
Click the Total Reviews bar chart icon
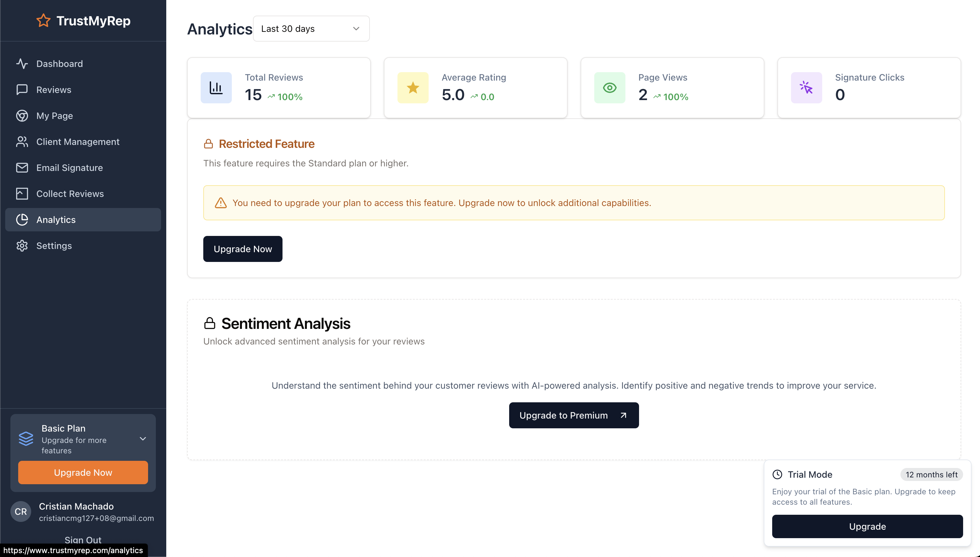[x=216, y=88]
